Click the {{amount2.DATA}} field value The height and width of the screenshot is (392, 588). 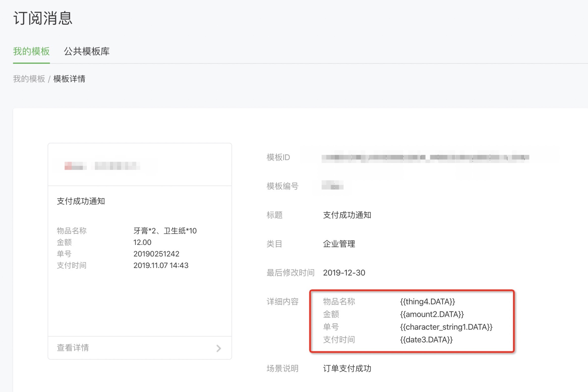432,314
